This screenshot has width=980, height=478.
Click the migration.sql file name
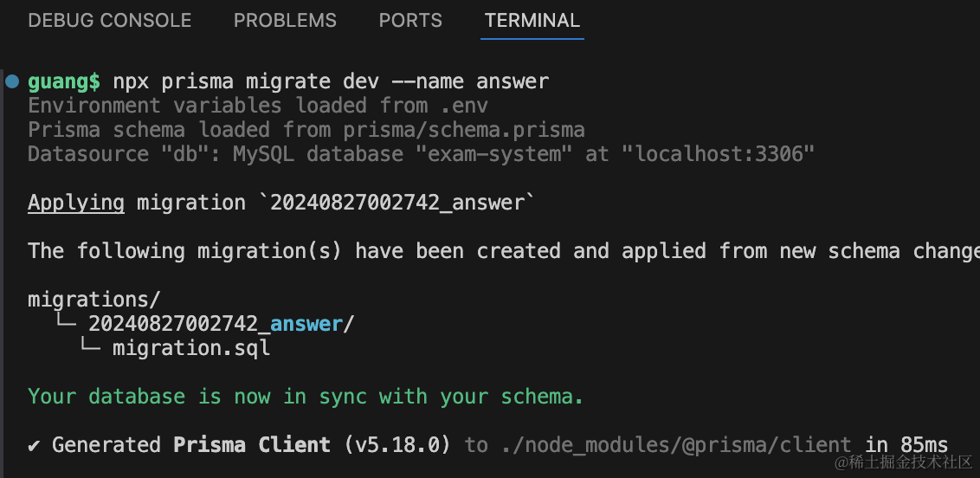click(191, 348)
